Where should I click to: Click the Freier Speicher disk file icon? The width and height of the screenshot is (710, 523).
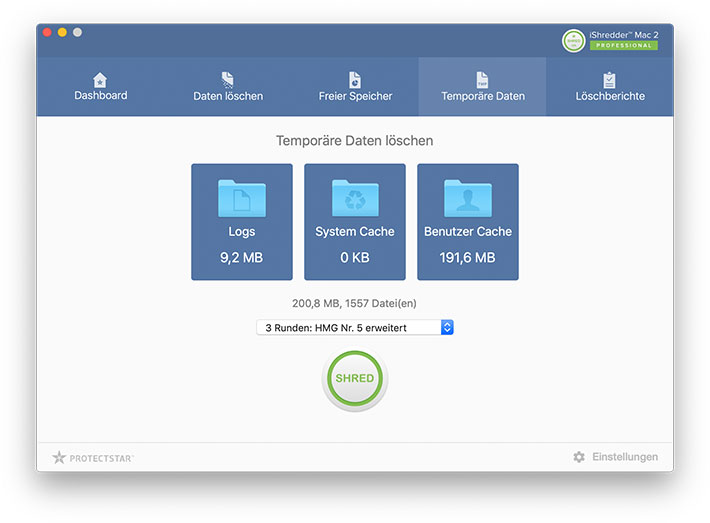[355, 80]
